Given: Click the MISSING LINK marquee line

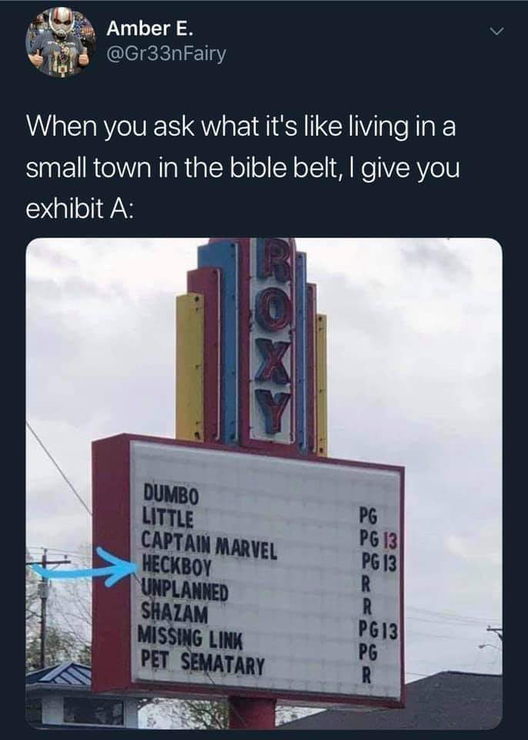Looking at the screenshot, I should tap(190, 638).
